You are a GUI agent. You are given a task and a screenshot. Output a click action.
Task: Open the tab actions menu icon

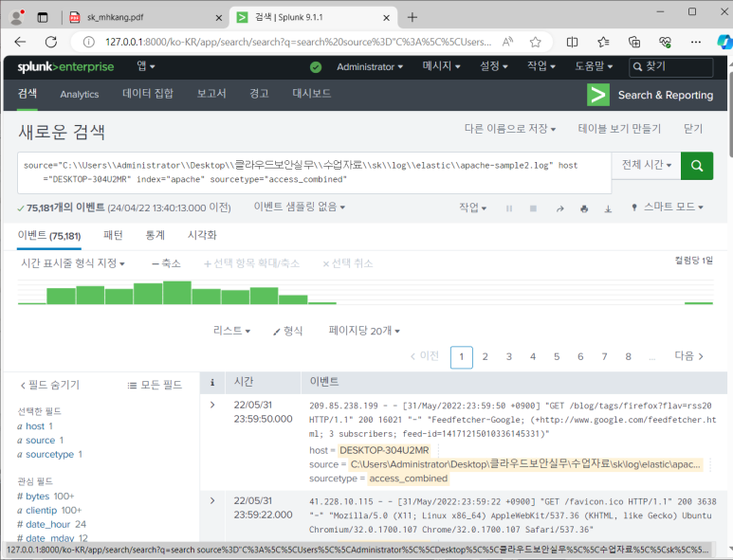[43, 17]
